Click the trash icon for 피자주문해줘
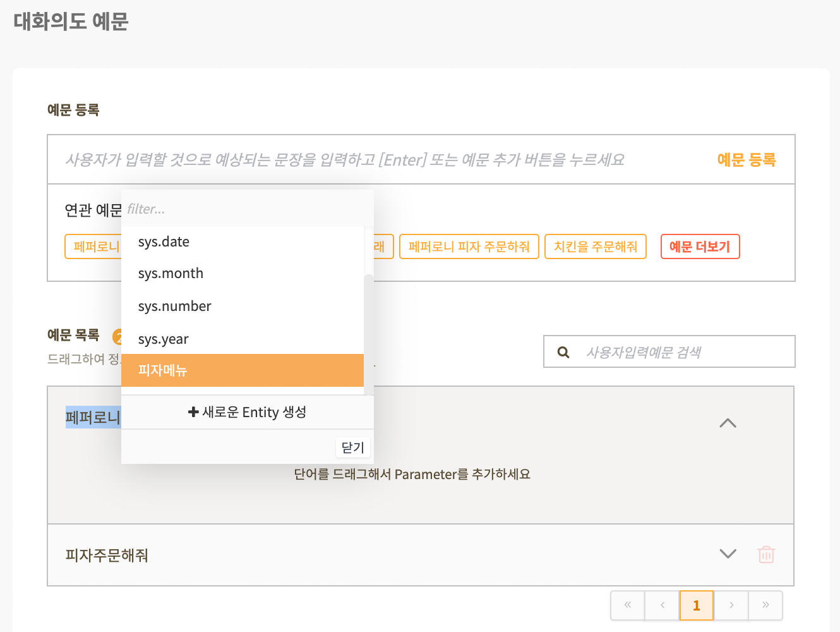This screenshot has width=840, height=632. pos(766,554)
